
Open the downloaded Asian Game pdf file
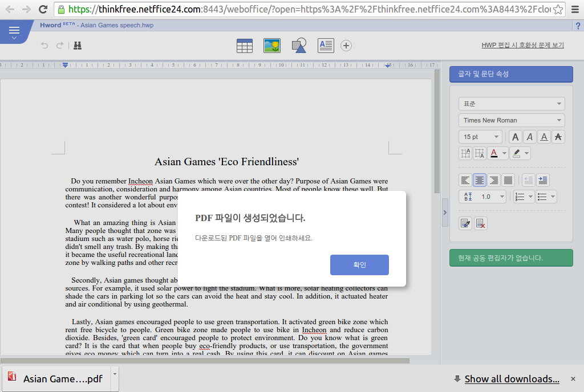56,379
